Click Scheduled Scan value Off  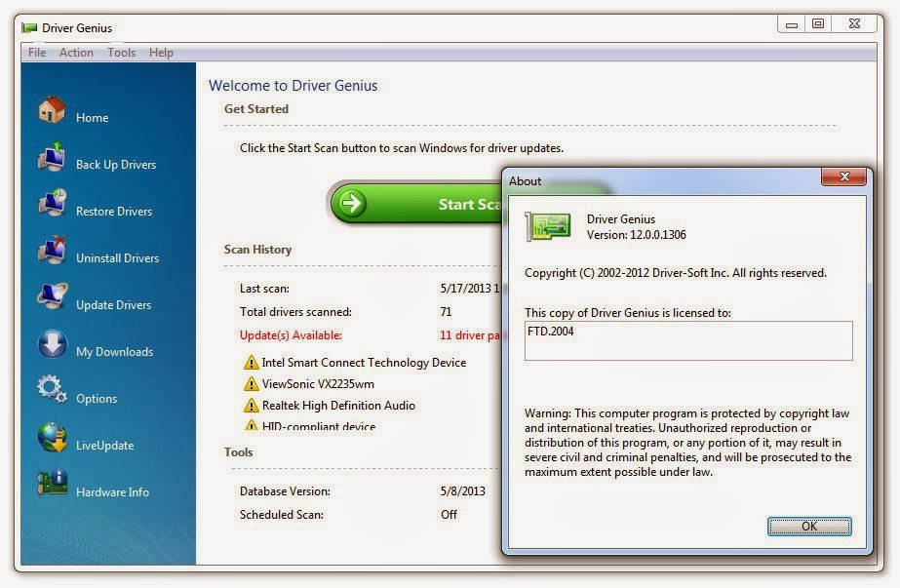[449, 515]
